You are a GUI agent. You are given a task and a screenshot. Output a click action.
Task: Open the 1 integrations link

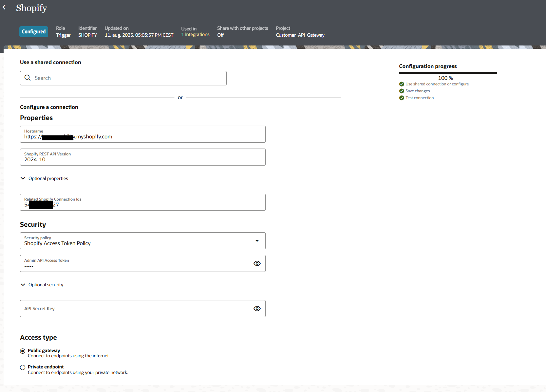195,34
